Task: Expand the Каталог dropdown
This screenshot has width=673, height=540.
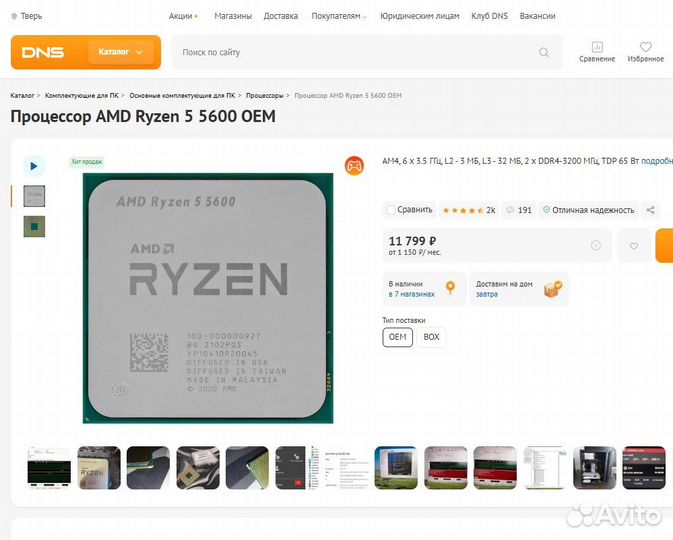Action: click(x=120, y=52)
